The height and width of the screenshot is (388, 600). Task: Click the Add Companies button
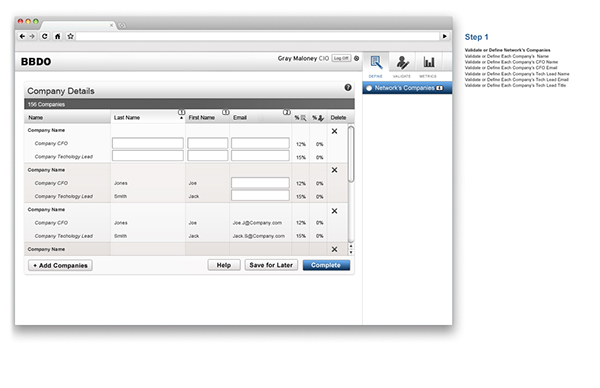(60, 265)
